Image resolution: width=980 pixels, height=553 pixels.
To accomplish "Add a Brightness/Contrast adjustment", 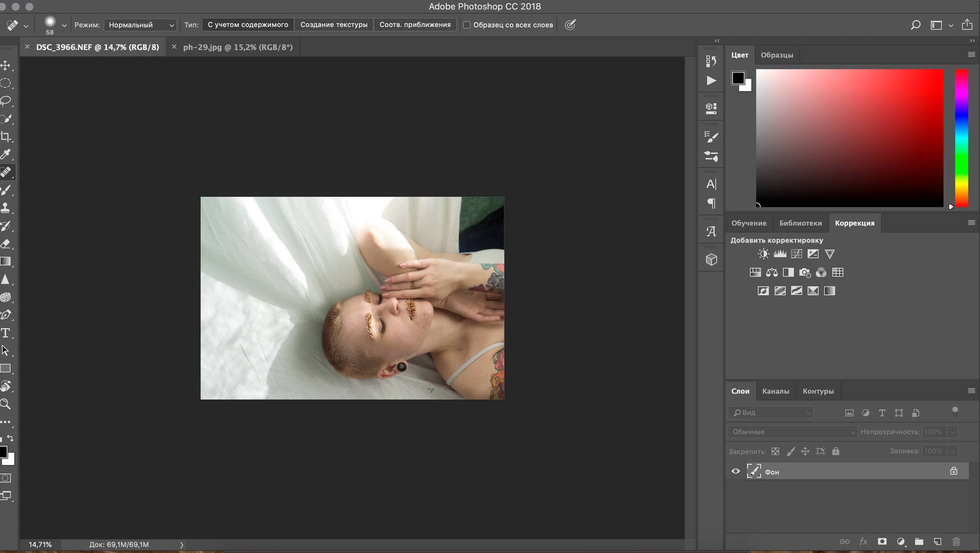I will tap(763, 254).
